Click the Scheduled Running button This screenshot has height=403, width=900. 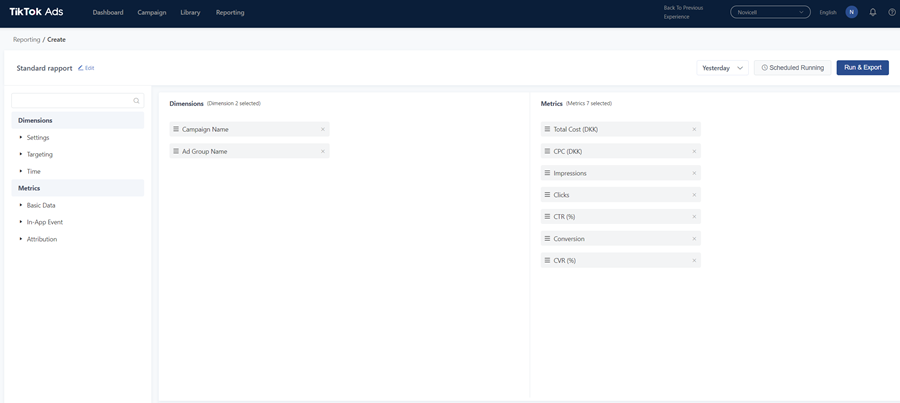click(x=793, y=68)
